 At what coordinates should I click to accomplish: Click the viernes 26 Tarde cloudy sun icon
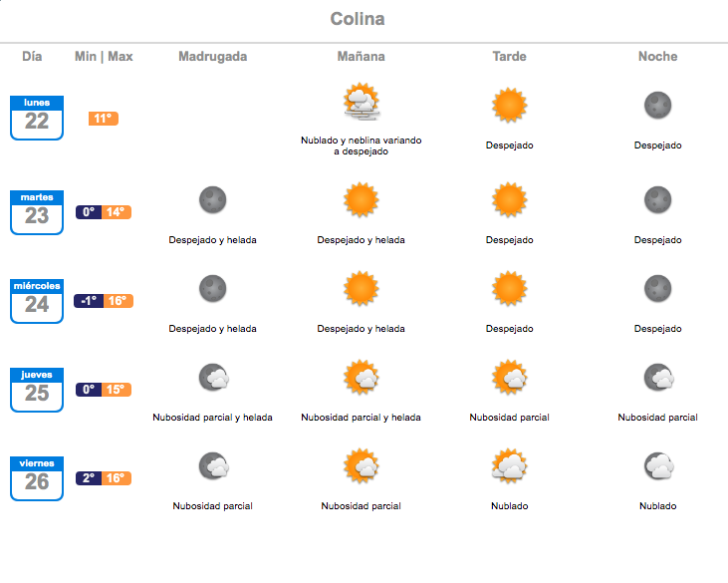[509, 466]
